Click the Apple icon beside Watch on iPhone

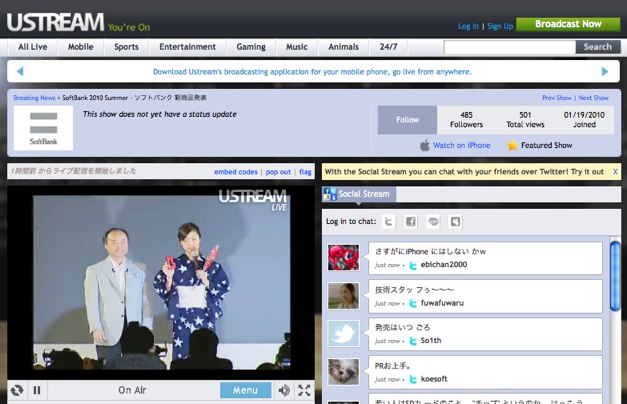pyautogui.click(x=425, y=145)
